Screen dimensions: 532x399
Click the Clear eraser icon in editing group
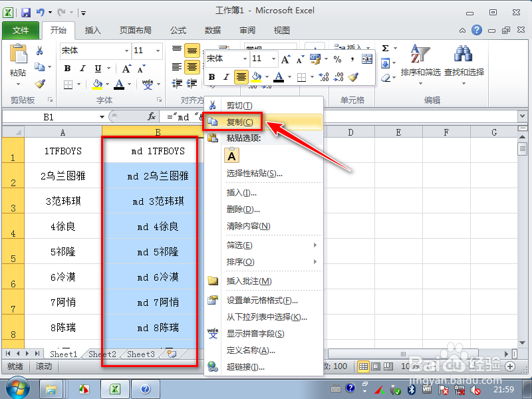tap(386, 78)
